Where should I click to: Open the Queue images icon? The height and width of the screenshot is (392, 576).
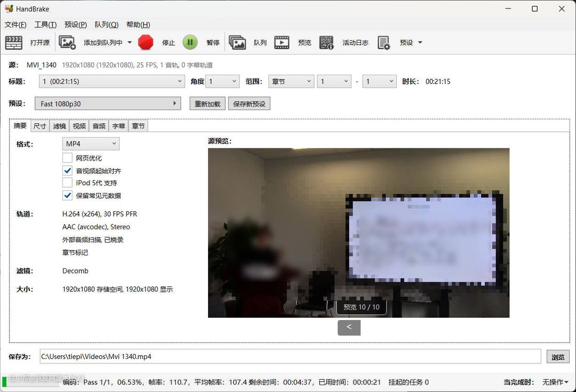(237, 43)
